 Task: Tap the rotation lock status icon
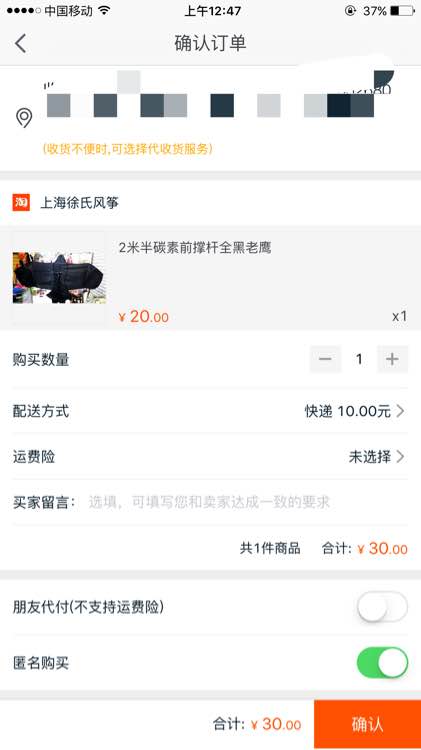pos(350,11)
